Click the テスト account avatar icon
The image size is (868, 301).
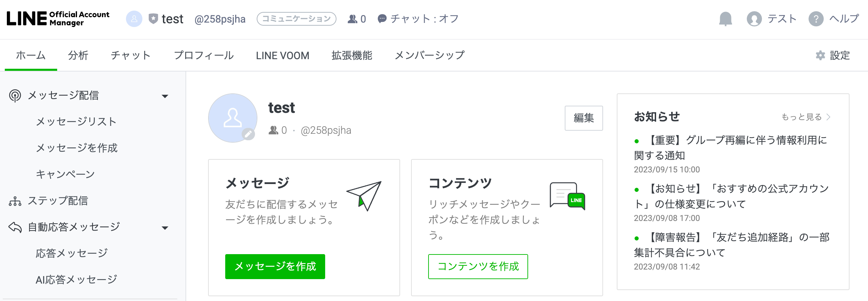click(754, 19)
